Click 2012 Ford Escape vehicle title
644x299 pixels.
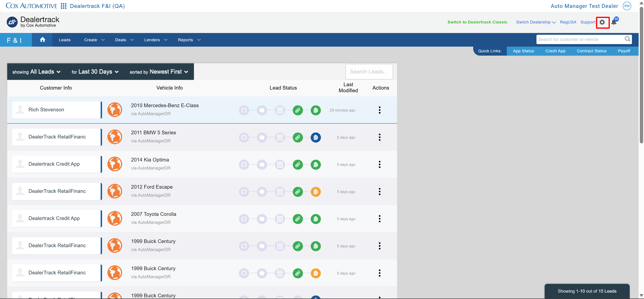coord(152,187)
